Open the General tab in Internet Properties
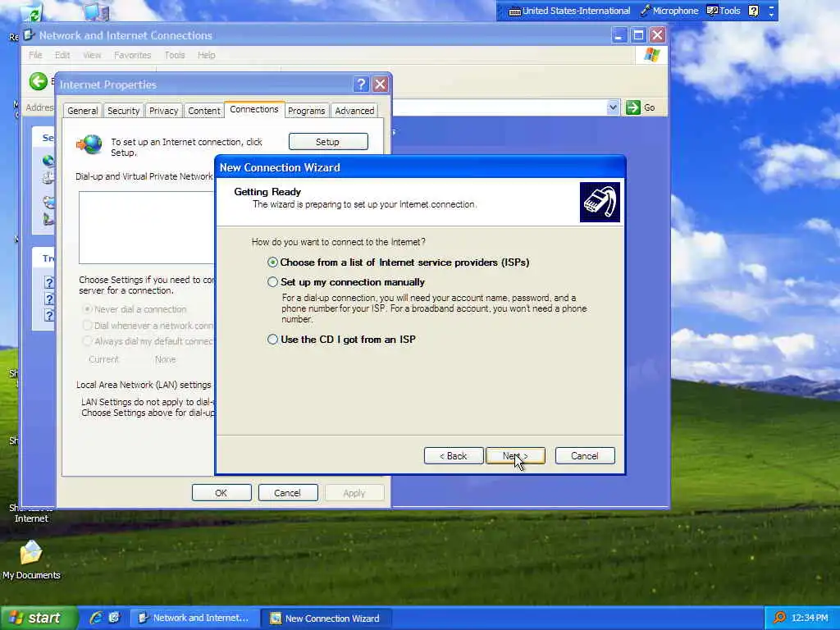Viewport: 840px width, 630px height. click(83, 111)
